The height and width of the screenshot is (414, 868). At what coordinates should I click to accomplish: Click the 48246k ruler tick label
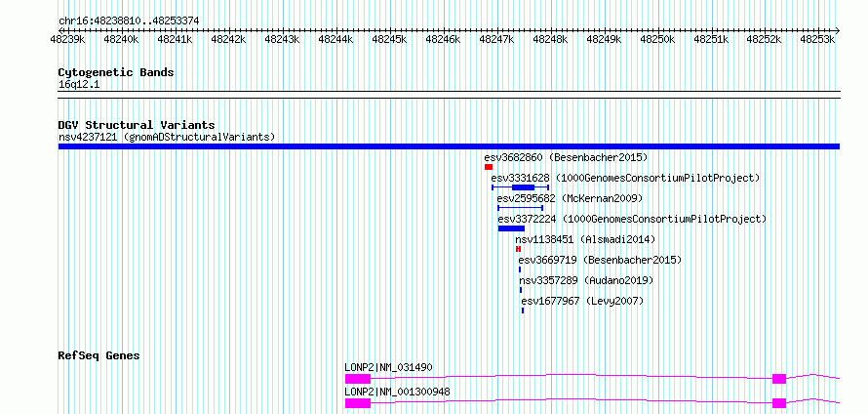[444, 39]
